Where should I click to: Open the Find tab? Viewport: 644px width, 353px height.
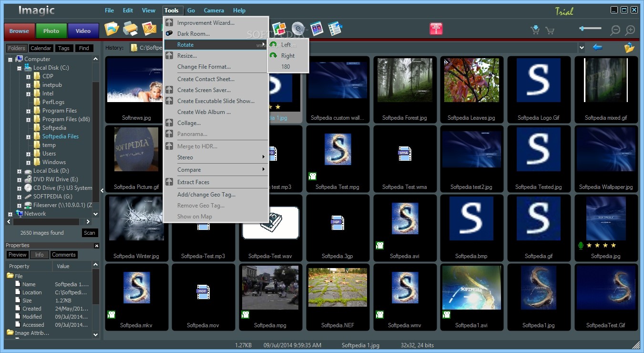[84, 48]
